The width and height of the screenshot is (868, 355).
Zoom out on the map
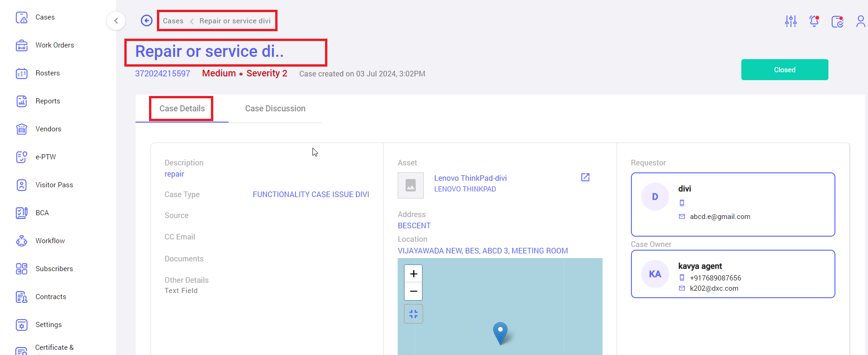click(x=414, y=291)
